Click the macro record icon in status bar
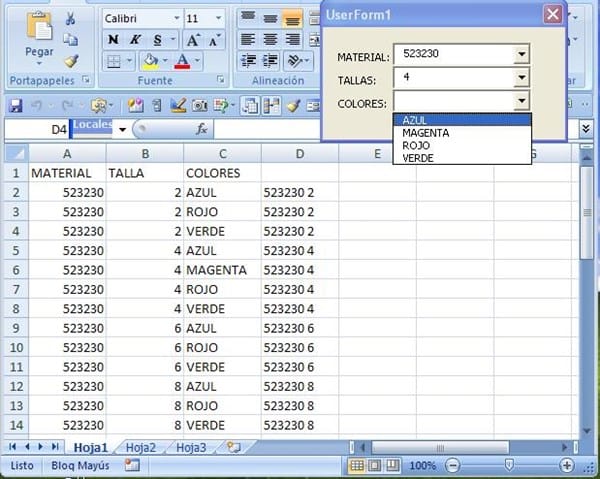 (132, 465)
